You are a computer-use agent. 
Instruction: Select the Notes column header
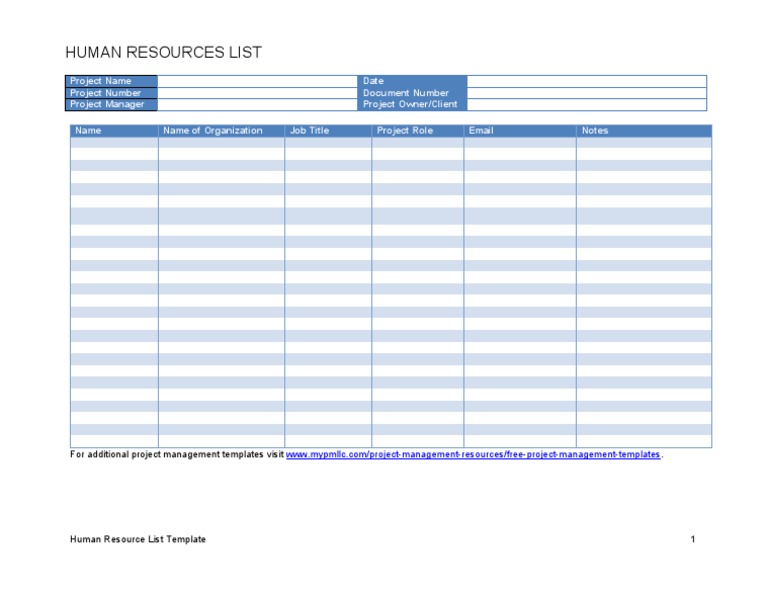click(643, 130)
